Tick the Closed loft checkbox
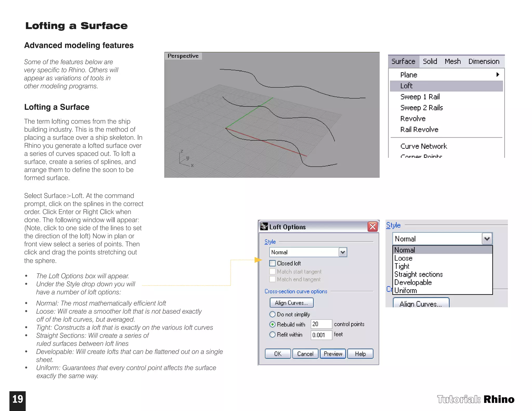 (x=272, y=263)
